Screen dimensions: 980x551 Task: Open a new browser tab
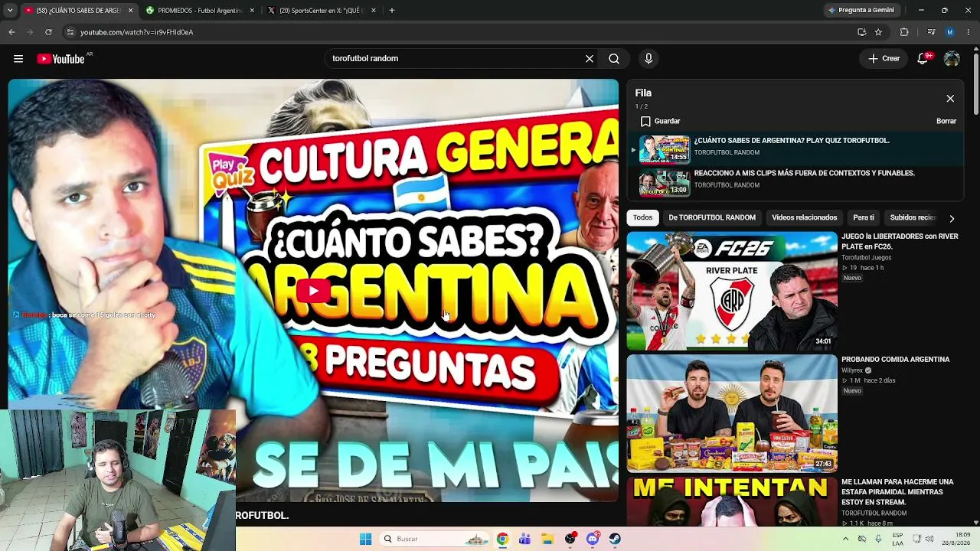coord(392,11)
